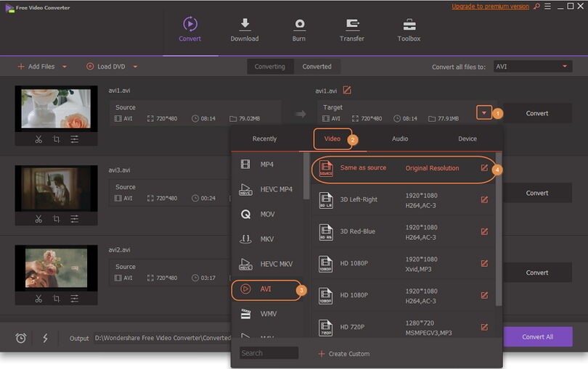Click the effects sliders icon under avi1.avi
The width and height of the screenshot is (588, 369).
pyautogui.click(x=75, y=139)
